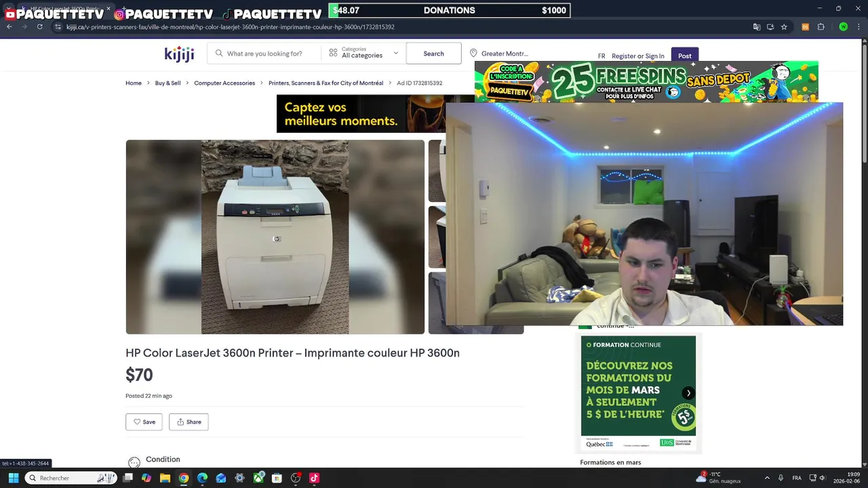
Task: Click the Translate page icon in address bar
Action: point(757,26)
